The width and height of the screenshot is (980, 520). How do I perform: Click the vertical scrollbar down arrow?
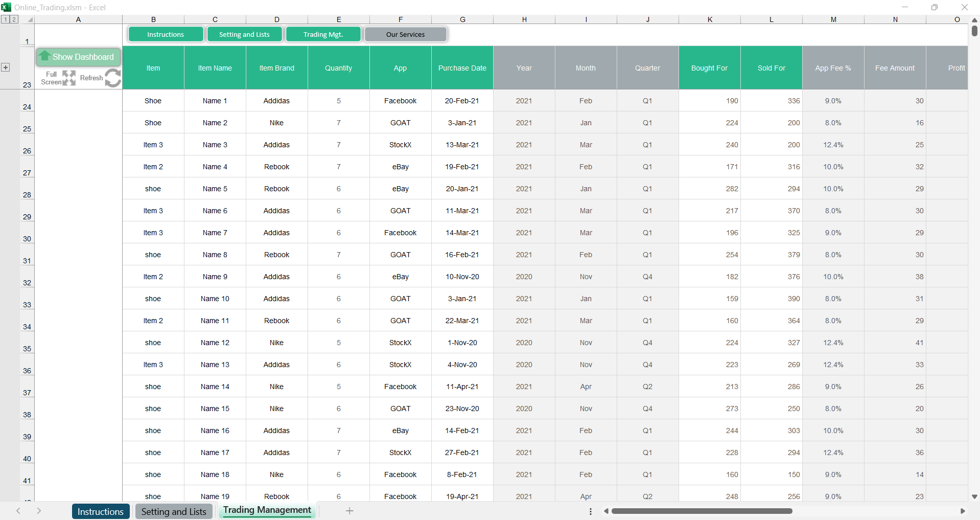click(x=974, y=496)
